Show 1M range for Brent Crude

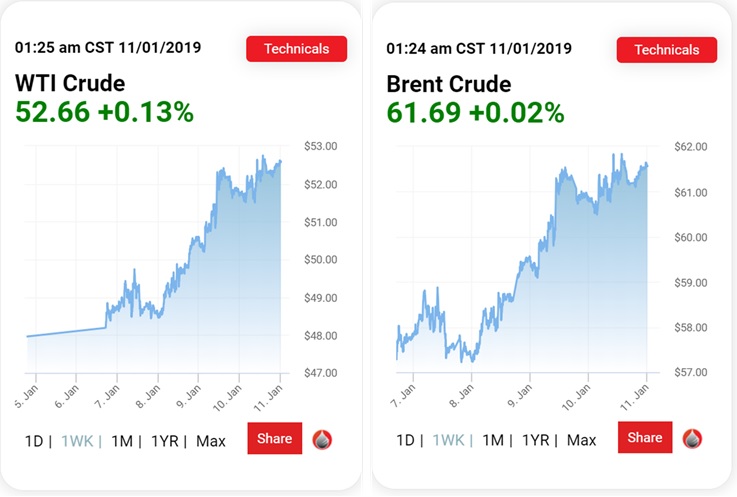493,441
